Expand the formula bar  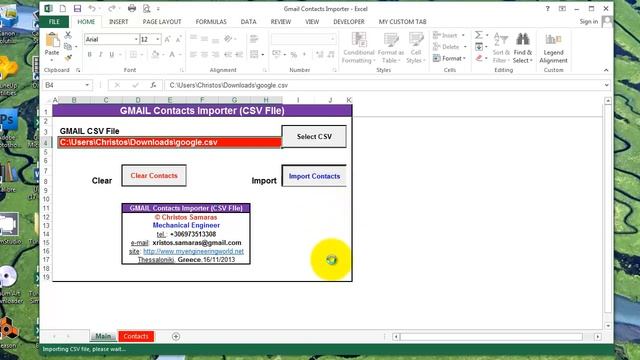[x=606, y=85]
